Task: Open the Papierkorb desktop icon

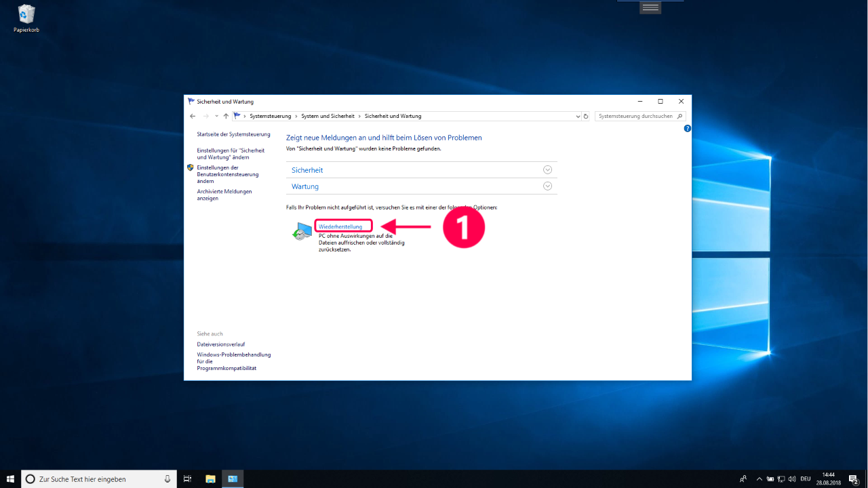Action: click(x=26, y=18)
